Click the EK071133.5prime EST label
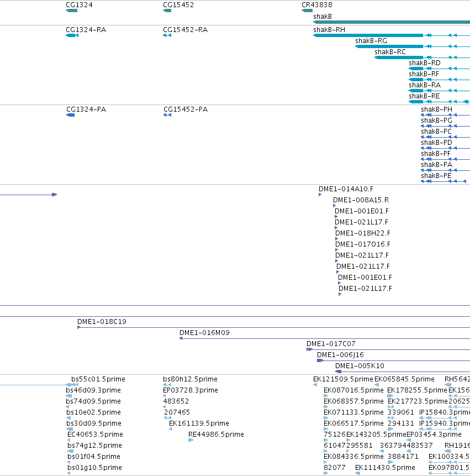The height and width of the screenshot is (476, 470). coord(353,412)
